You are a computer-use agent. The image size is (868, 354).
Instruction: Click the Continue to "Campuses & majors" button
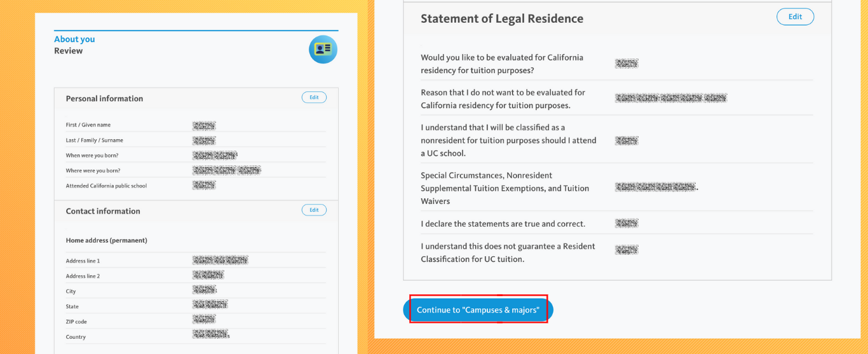click(x=478, y=310)
